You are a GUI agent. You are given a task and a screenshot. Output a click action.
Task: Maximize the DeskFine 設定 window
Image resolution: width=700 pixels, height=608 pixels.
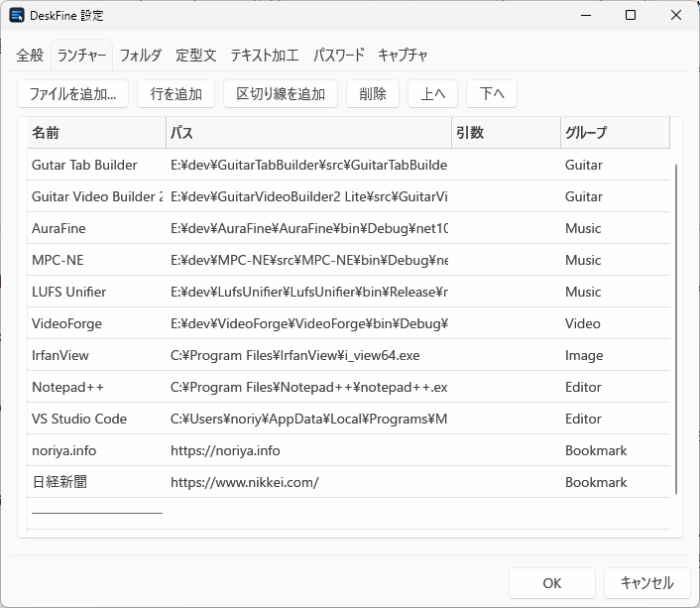tap(631, 15)
